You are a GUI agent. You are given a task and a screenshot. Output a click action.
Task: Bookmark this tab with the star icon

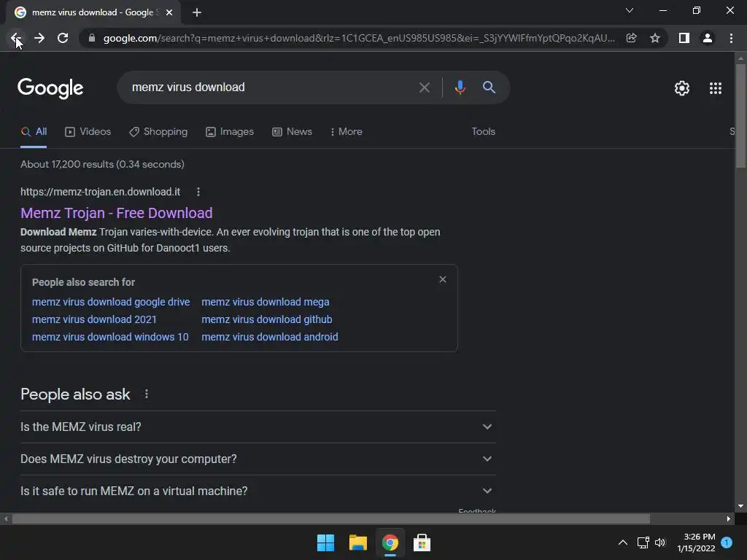pyautogui.click(x=655, y=38)
